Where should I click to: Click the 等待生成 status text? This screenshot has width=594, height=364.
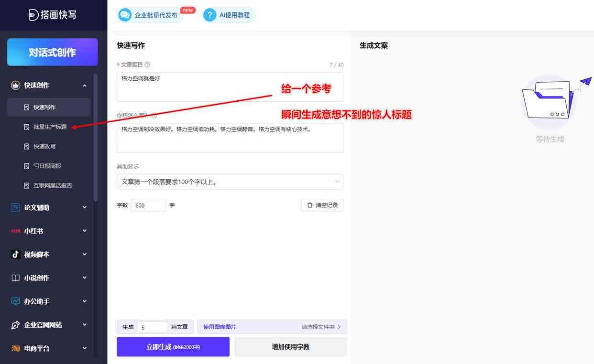pyautogui.click(x=550, y=139)
